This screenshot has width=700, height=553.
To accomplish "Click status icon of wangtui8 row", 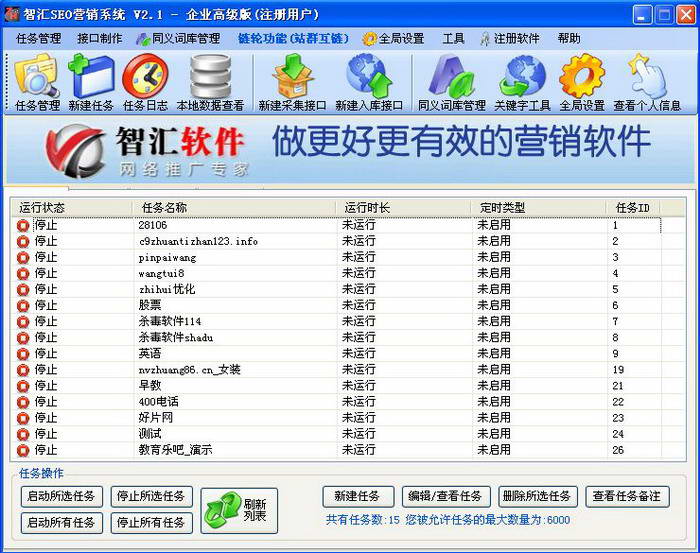I will pyautogui.click(x=23, y=274).
